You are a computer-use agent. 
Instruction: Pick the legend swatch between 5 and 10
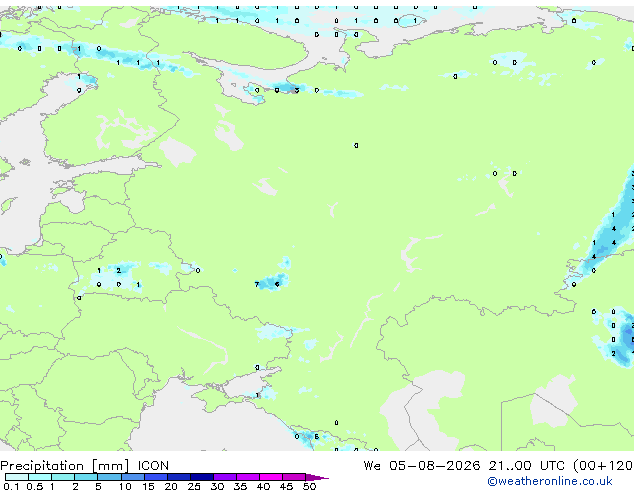[109, 477]
